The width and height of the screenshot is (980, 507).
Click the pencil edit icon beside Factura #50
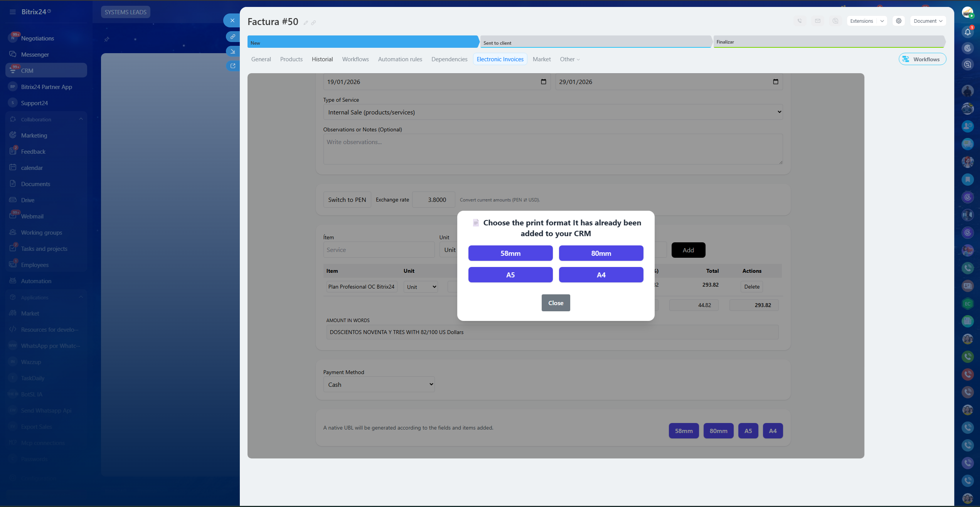(306, 23)
